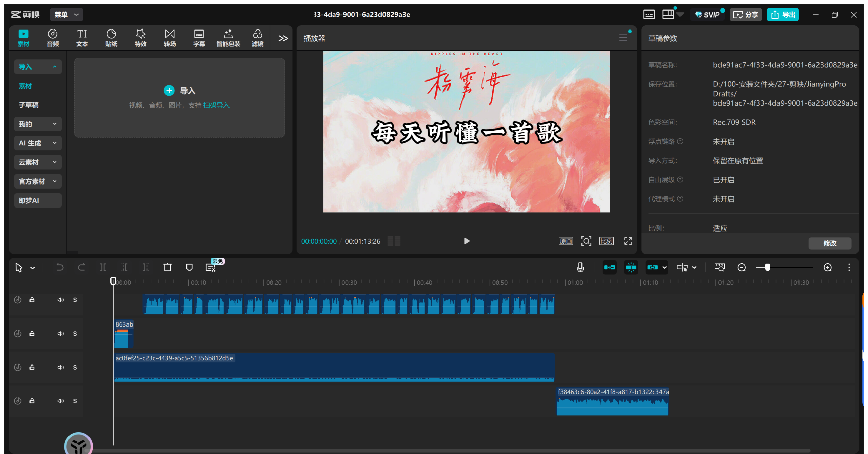Expand the 云素材 sidebar section
The width and height of the screenshot is (868, 454).
tap(38, 162)
